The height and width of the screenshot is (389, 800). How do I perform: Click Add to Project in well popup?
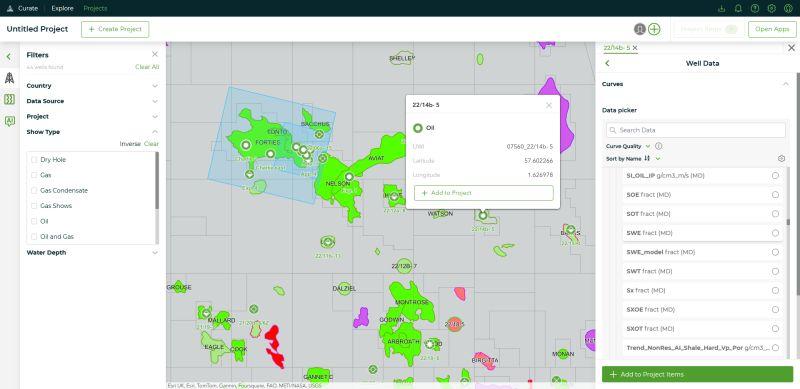pos(483,193)
